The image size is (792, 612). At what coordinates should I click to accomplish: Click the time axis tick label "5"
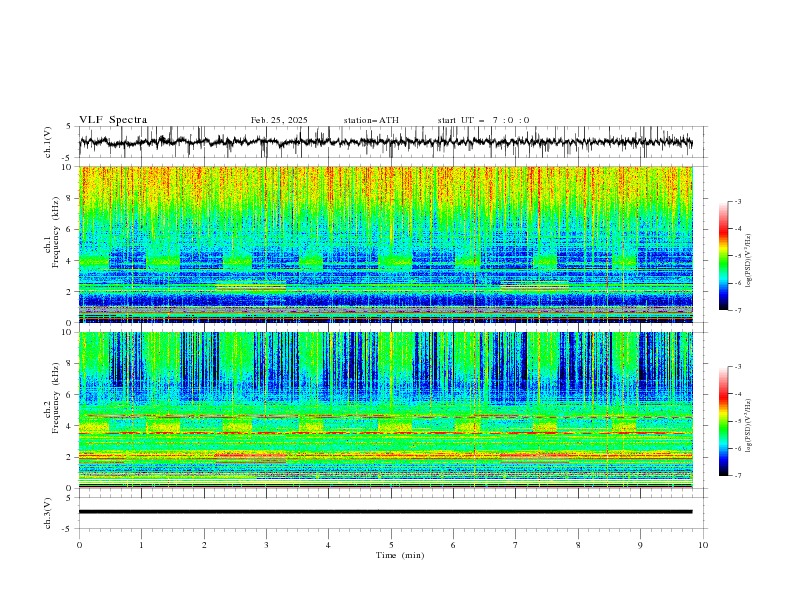(x=391, y=545)
